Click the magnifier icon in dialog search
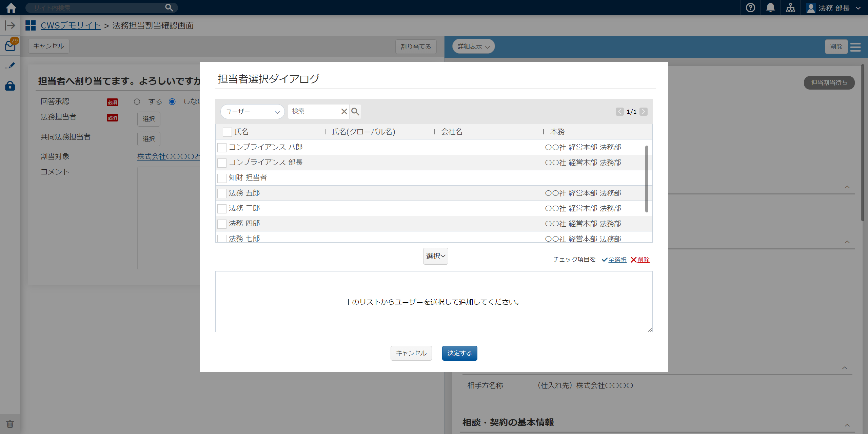 pyautogui.click(x=355, y=111)
